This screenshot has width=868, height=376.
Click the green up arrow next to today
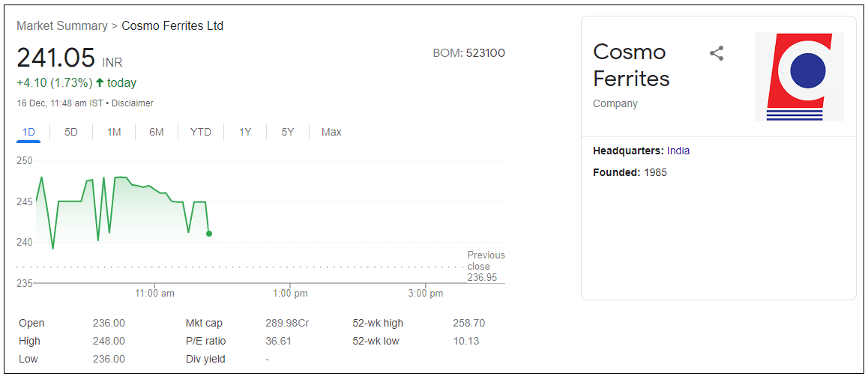point(100,82)
